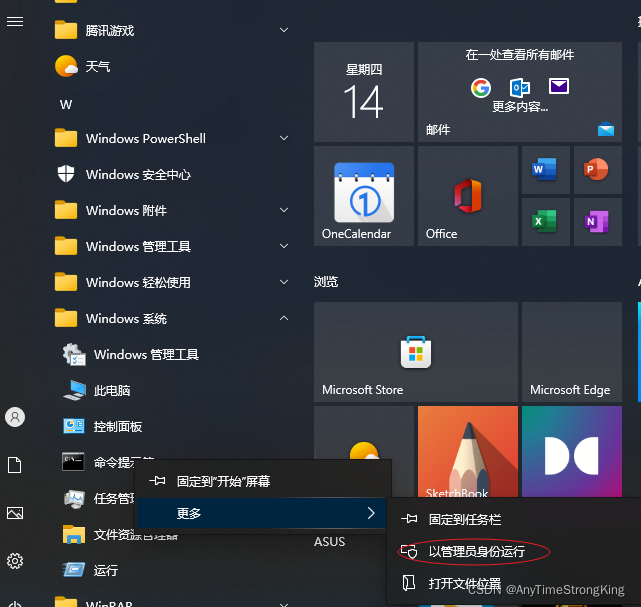641x607 pixels.
Task: Select 更多 in the context menu
Action: (262, 513)
